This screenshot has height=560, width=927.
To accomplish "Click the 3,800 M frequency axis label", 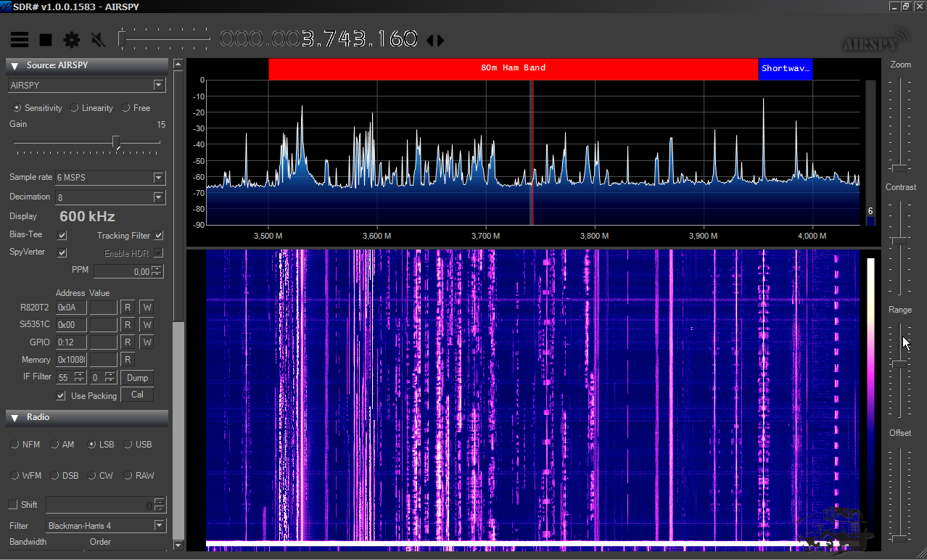I will coord(594,236).
